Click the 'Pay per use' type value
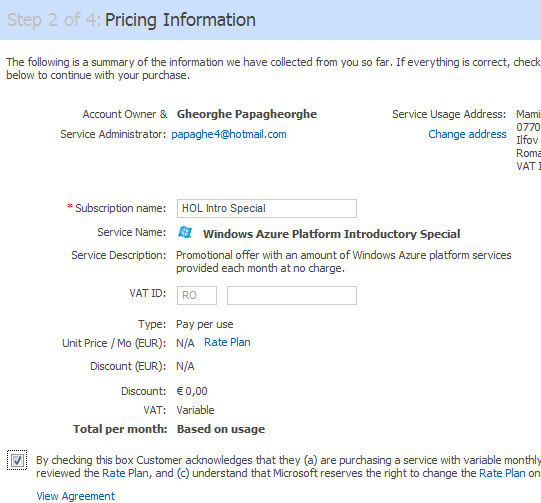541x503 pixels. [x=205, y=324]
